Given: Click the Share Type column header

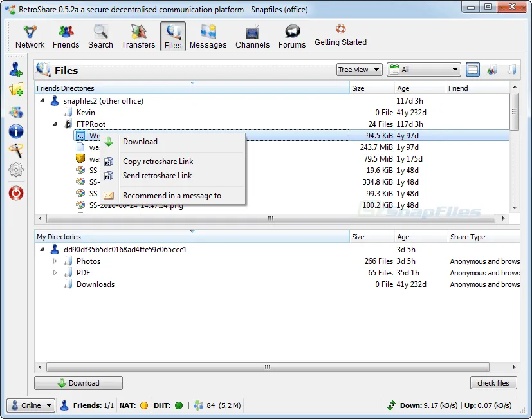Looking at the screenshot, I should point(483,237).
